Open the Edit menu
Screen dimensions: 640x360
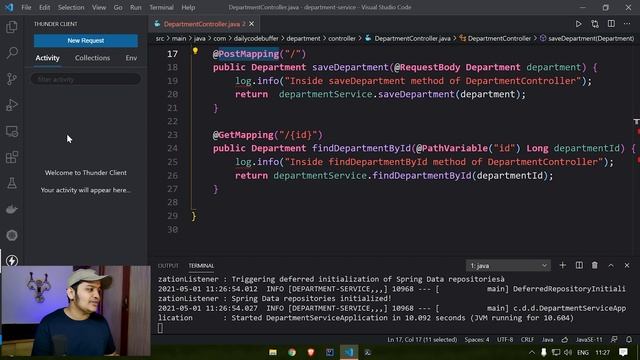[x=44, y=7]
